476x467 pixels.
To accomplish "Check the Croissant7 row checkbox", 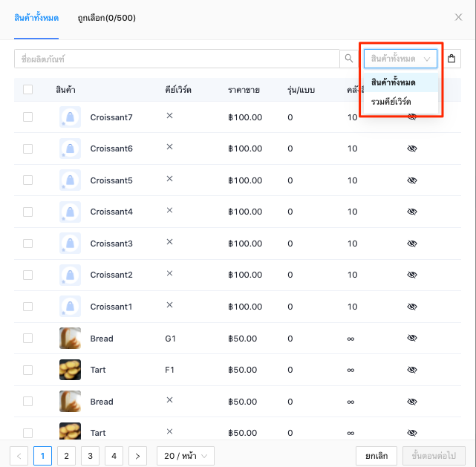I will pos(28,117).
